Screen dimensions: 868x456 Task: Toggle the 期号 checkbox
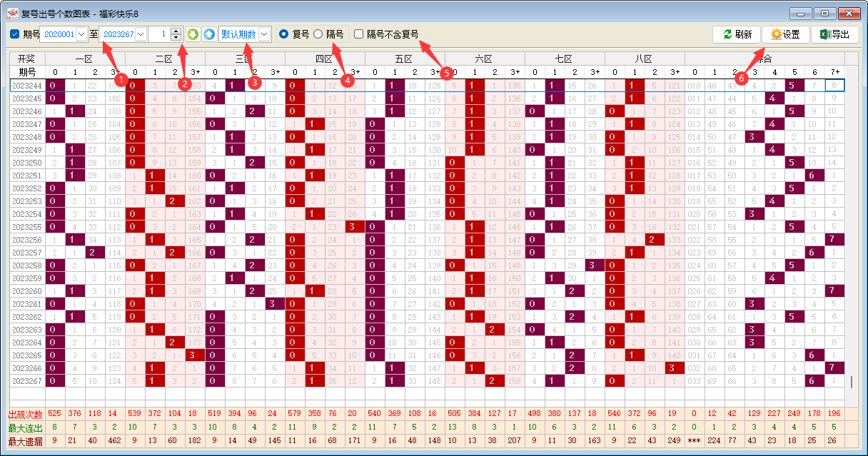pyautogui.click(x=14, y=34)
